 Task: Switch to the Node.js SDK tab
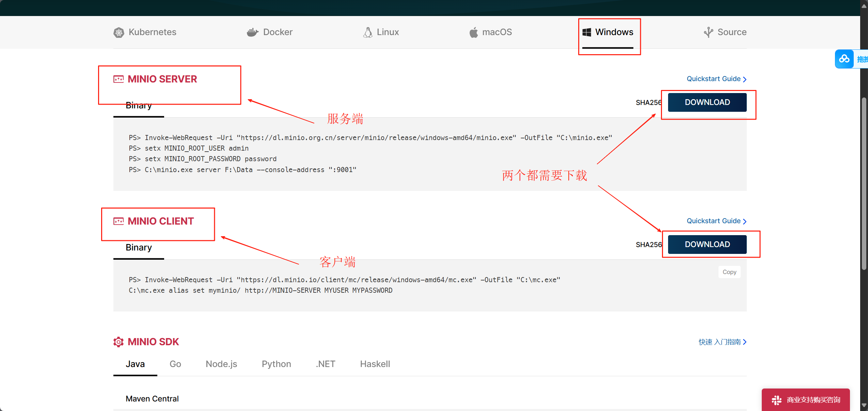(x=221, y=364)
